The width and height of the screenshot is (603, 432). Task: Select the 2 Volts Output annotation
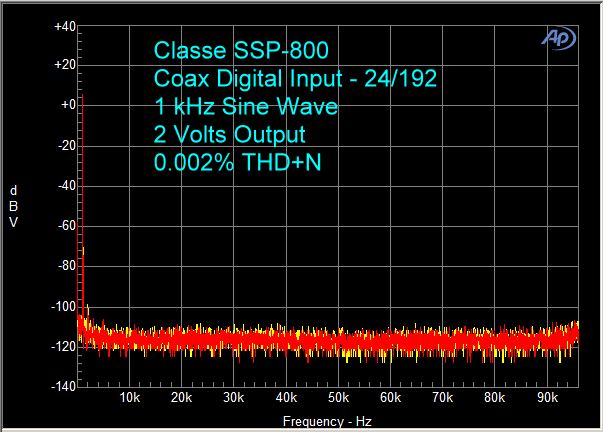[x=229, y=134]
